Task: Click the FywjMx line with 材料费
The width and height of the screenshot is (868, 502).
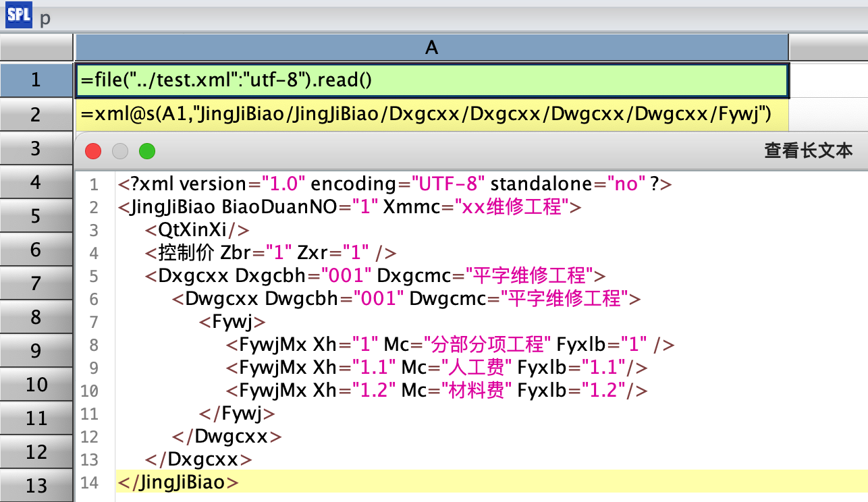Action: pyautogui.click(x=436, y=391)
